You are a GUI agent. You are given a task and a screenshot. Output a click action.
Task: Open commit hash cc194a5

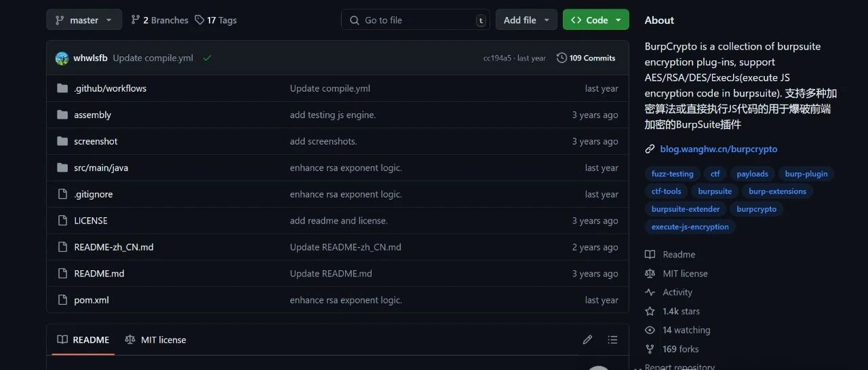pos(497,58)
